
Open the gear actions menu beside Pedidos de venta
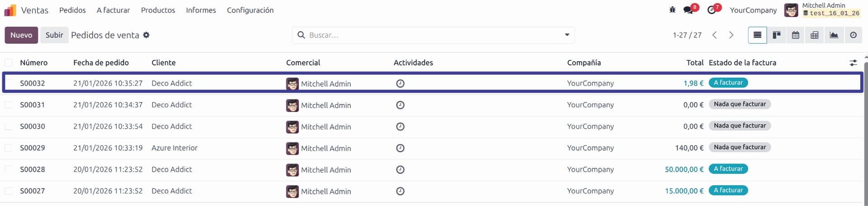[x=146, y=35]
